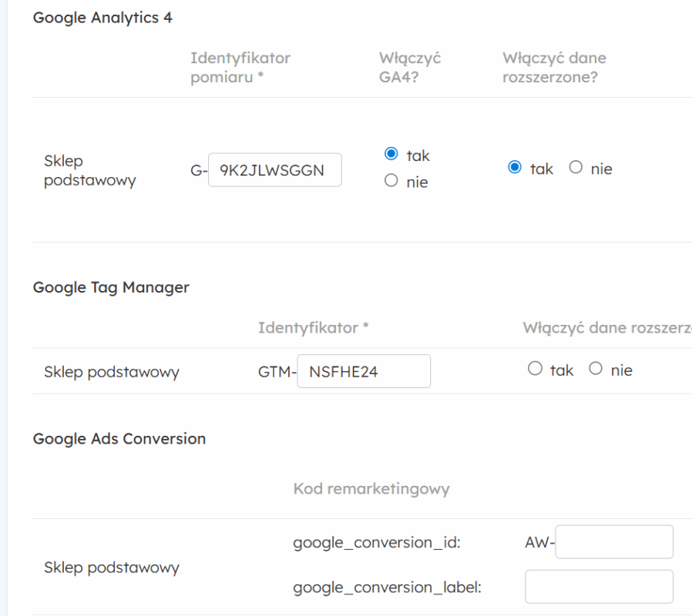This screenshot has height=616, width=692.
Task: Select "tak" under Włączyć GA4?
Action: tap(391, 155)
